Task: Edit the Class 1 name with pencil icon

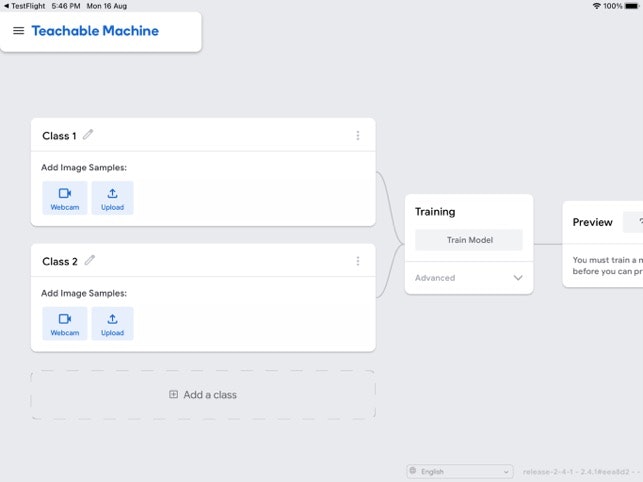Action: point(88,135)
